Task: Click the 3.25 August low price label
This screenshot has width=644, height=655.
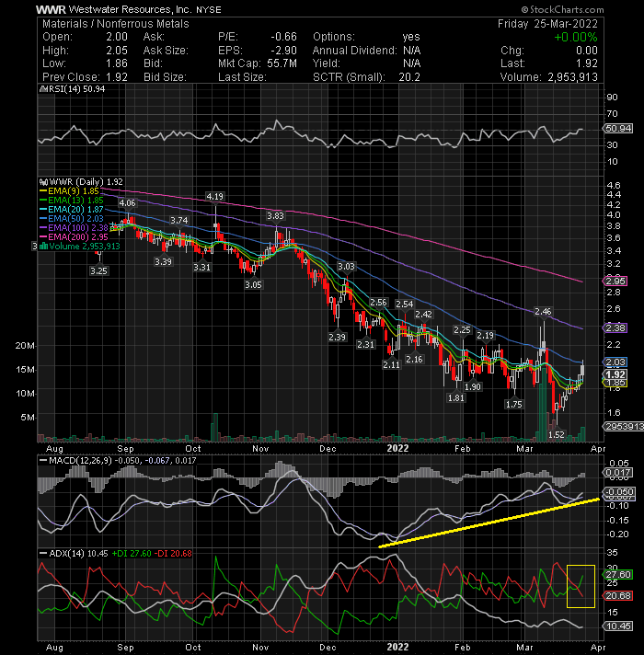Action: click(x=98, y=270)
